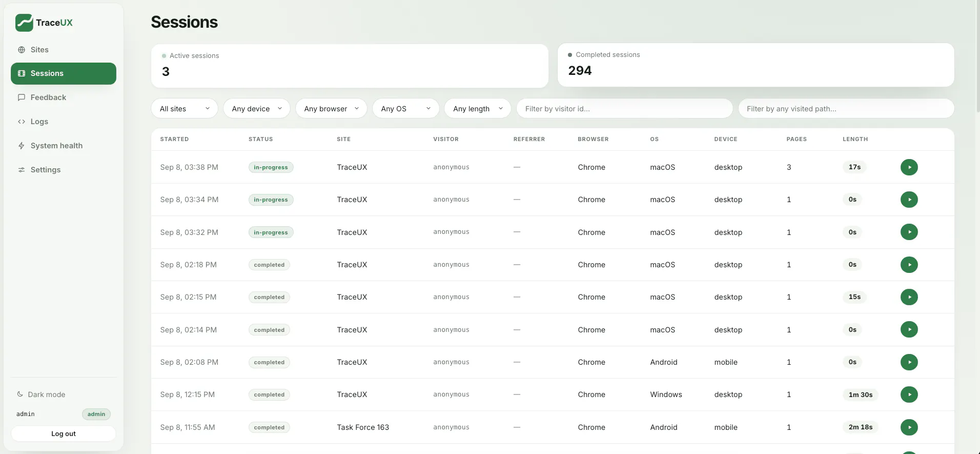Click the STATUS column header
The width and height of the screenshot is (980, 454).
[260, 139]
